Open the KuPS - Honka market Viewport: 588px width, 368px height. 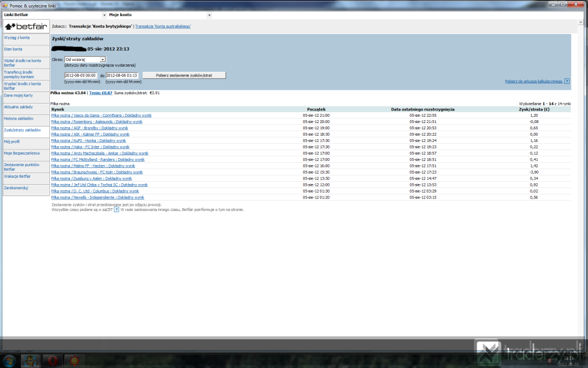88,141
